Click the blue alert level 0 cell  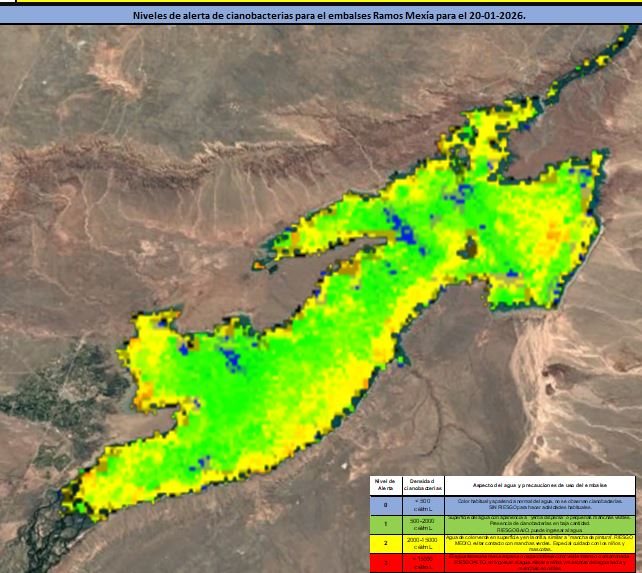(x=385, y=505)
